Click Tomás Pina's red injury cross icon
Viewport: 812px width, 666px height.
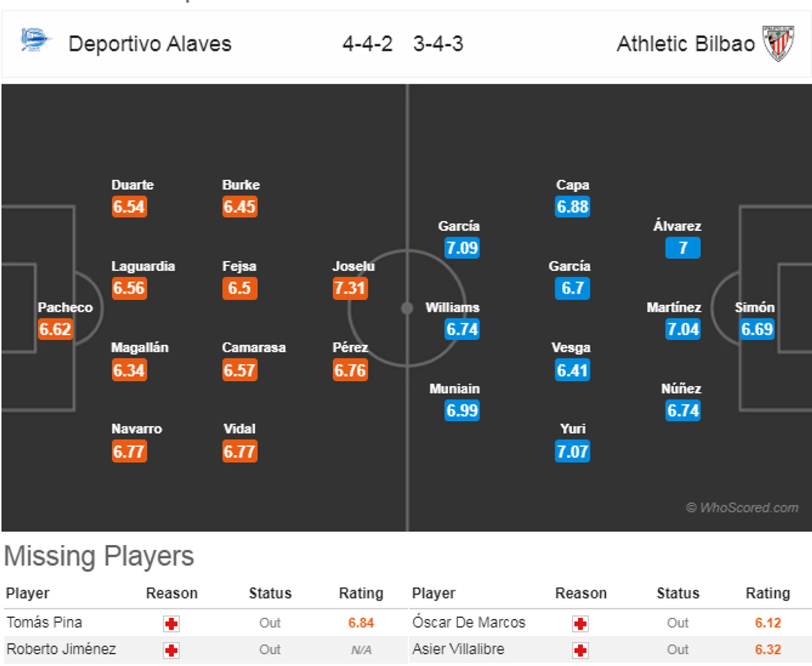pyautogui.click(x=171, y=623)
